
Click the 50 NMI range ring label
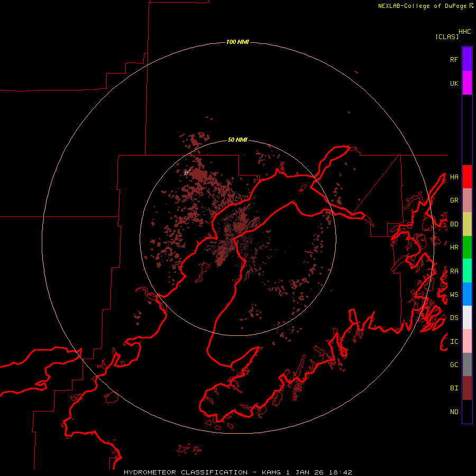click(237, 140)
